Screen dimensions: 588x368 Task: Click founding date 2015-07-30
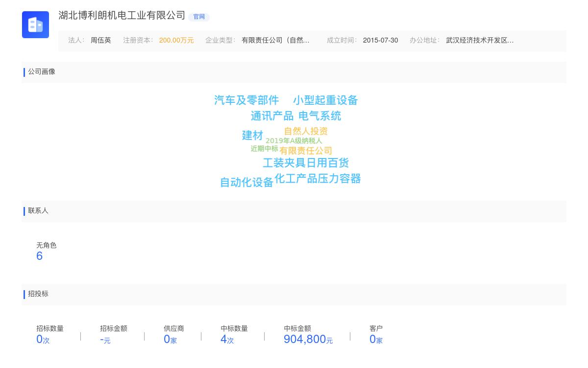380,41
